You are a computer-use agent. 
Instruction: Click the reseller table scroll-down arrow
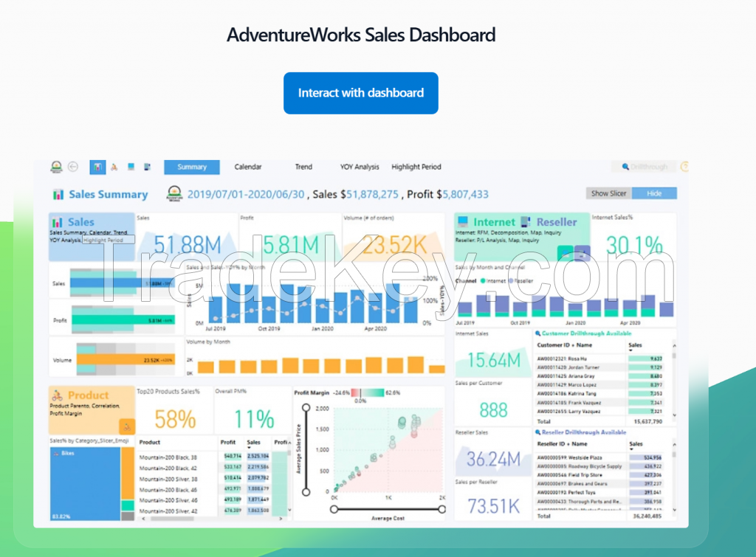[674, 509]
